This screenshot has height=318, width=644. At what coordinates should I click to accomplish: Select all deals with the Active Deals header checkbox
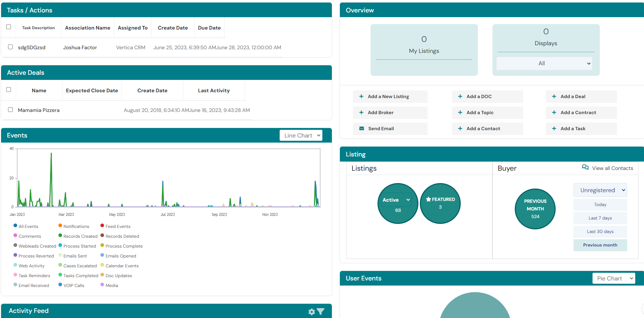pyautogui.click(x=9, y=90)
